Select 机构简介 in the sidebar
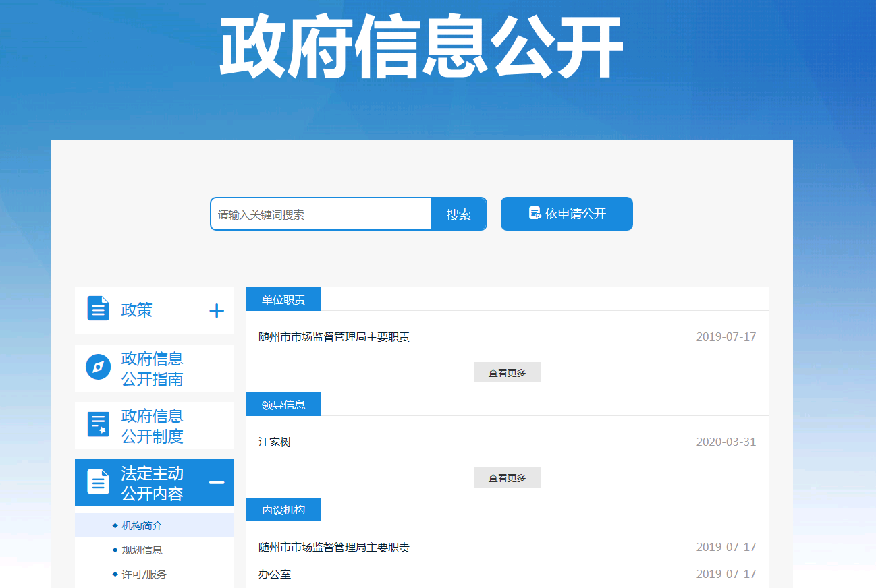The height and width of the screenshot is (588, 876). point(142,526)
